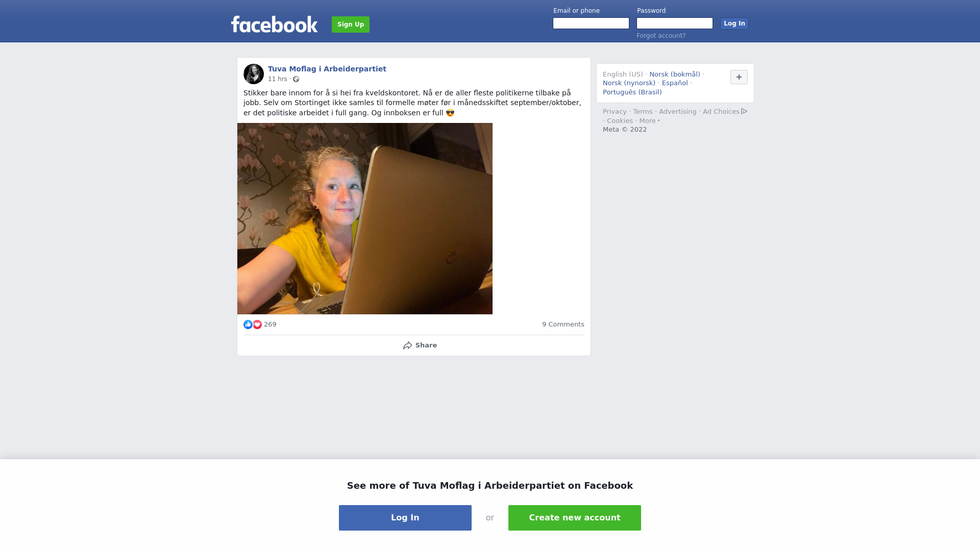Open the post photo of woman with laptop

[x=365, y=218]
